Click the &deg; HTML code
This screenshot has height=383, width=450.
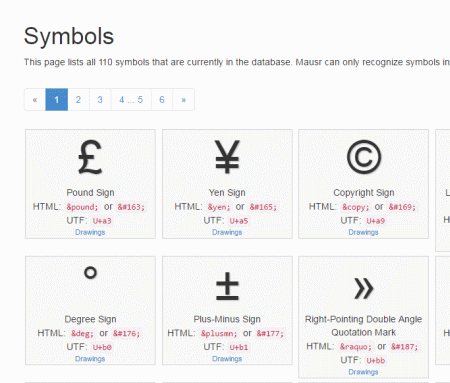point(82,333)
